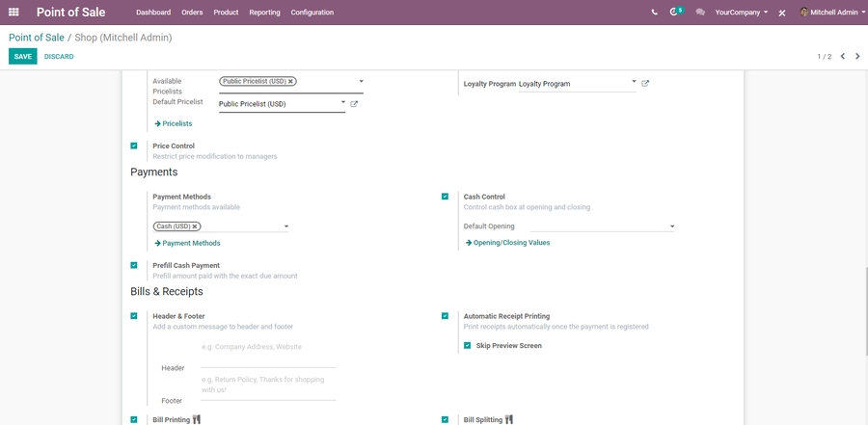
Task: Open the activities clock icon
Action: pos(675,13)
